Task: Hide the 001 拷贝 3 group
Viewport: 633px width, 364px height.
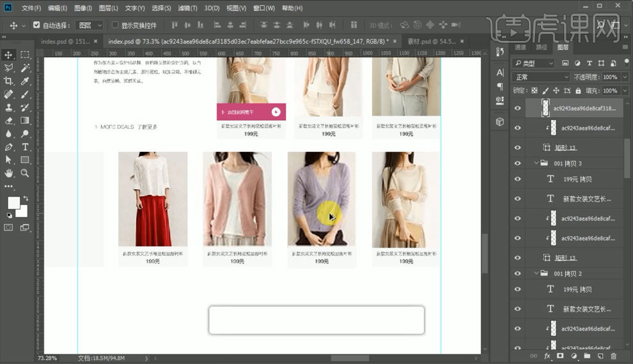Action: coord(517,163)
